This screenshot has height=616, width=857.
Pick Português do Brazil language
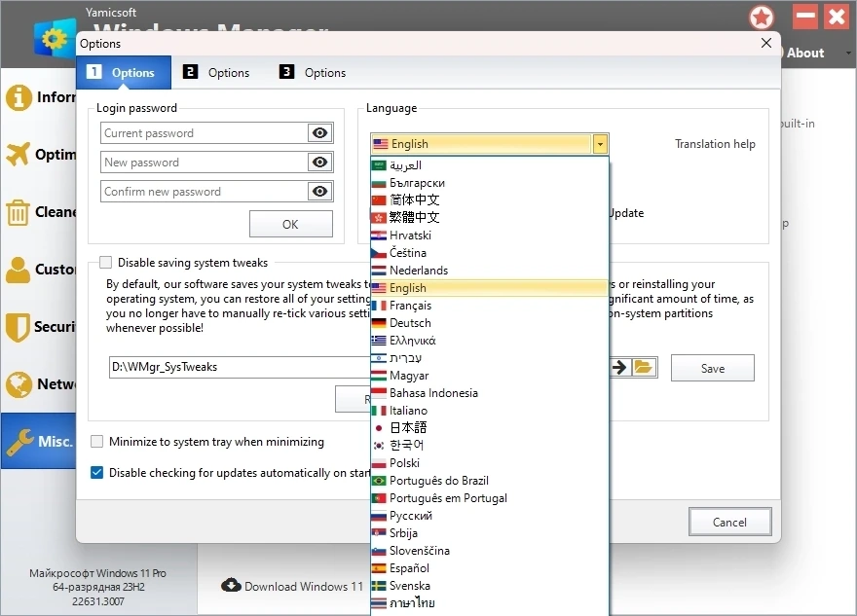coord(490,481)
